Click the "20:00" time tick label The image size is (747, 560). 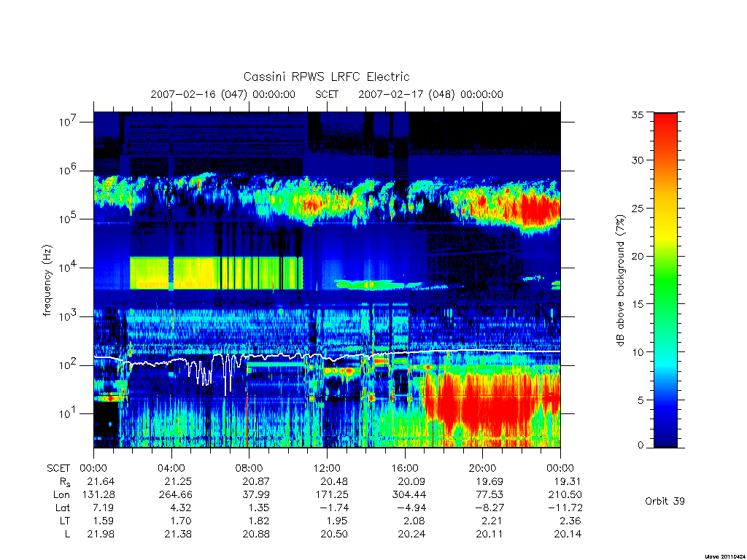coord(482,468)
